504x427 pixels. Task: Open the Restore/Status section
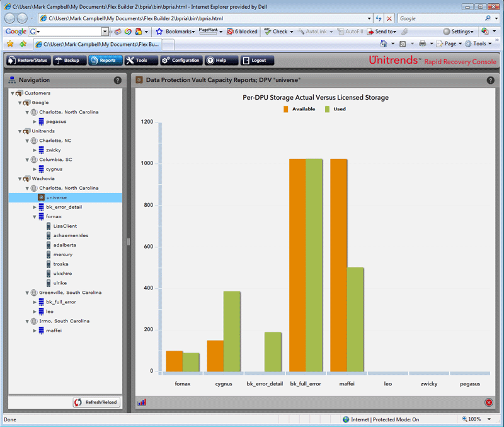[x=28, y=61]
